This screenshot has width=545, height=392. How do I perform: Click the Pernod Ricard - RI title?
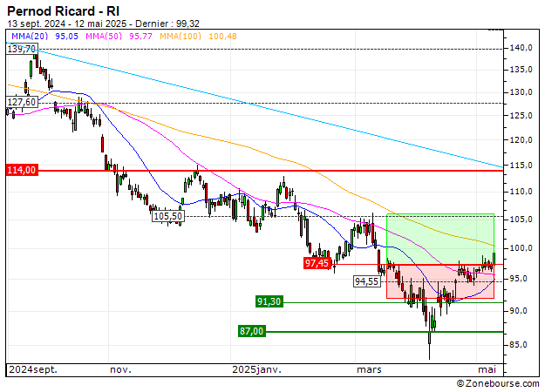pos(65,10)
